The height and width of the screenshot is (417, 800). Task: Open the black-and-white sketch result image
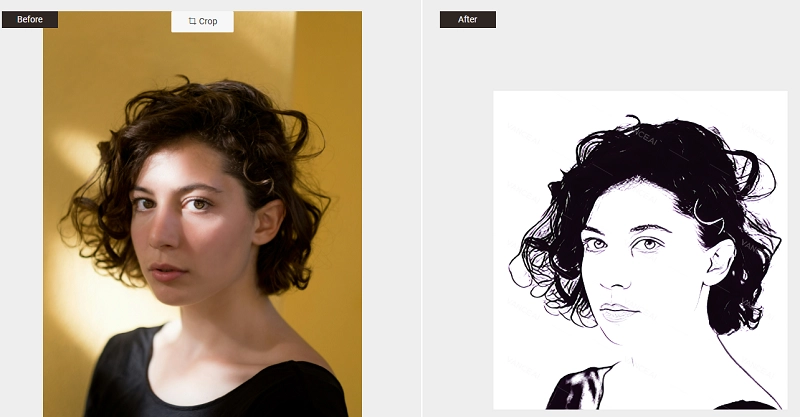[x=640, y=250]
